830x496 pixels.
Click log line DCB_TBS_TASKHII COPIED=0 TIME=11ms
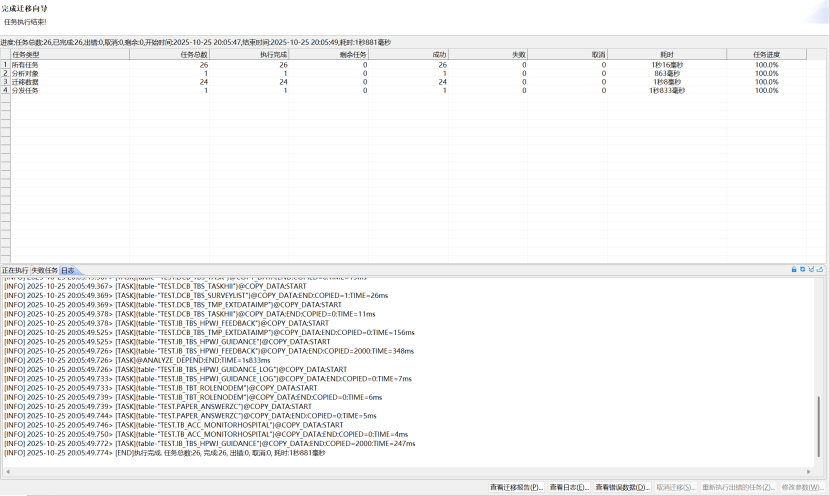click(x=190, y=314)
